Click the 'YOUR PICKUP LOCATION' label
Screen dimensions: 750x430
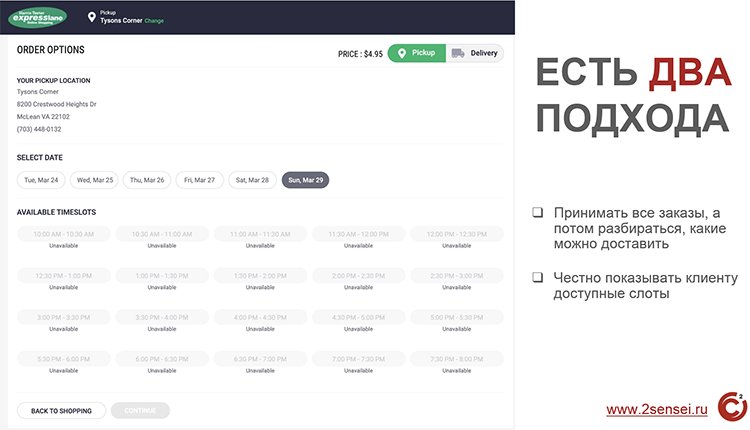pos(54,80)
